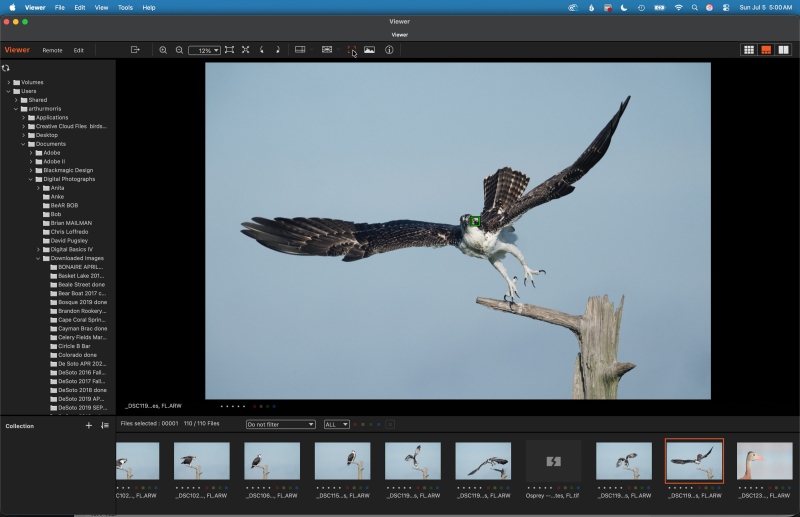Switch to the Remote tab
The height and width of the screenshot is (517, 800).
[x=53, y=51]
